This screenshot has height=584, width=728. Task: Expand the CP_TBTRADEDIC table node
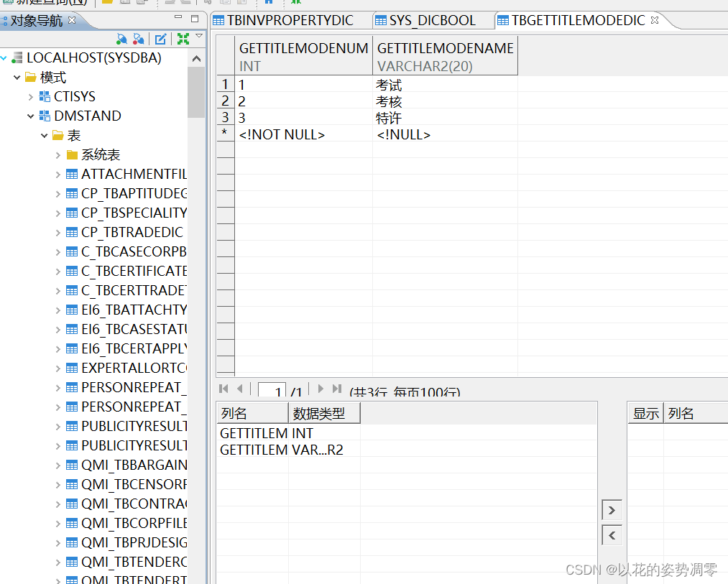58,233
